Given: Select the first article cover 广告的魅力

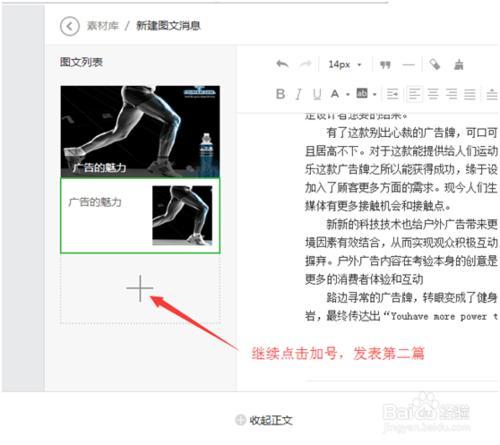Looking at the screenshot, I should coord(140,131).
